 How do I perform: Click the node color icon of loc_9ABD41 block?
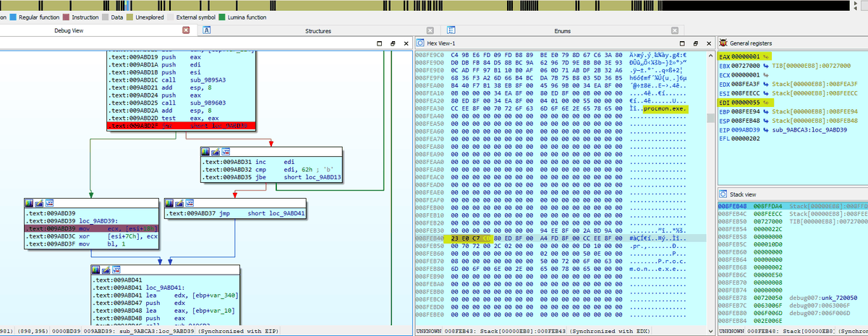(96, 269)
